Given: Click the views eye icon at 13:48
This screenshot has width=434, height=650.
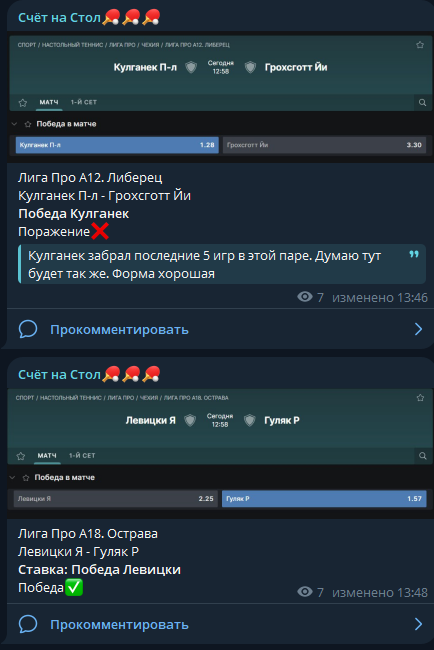Looking at the screenshot, I should [x=305, y=592].
